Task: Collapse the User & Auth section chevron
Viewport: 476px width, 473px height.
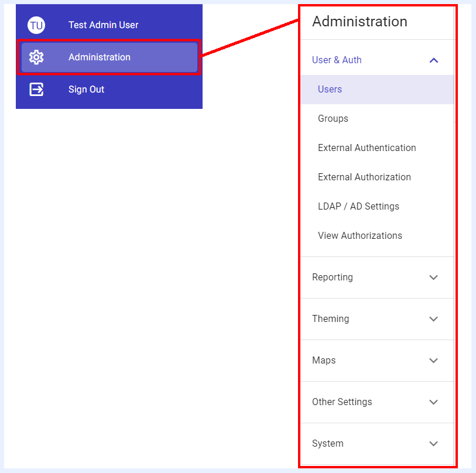Action: coord(433,60)
